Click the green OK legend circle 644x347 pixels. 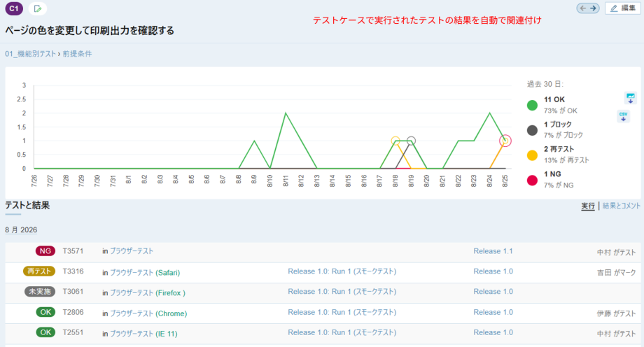pyautogui.click(x=532, y=106)
